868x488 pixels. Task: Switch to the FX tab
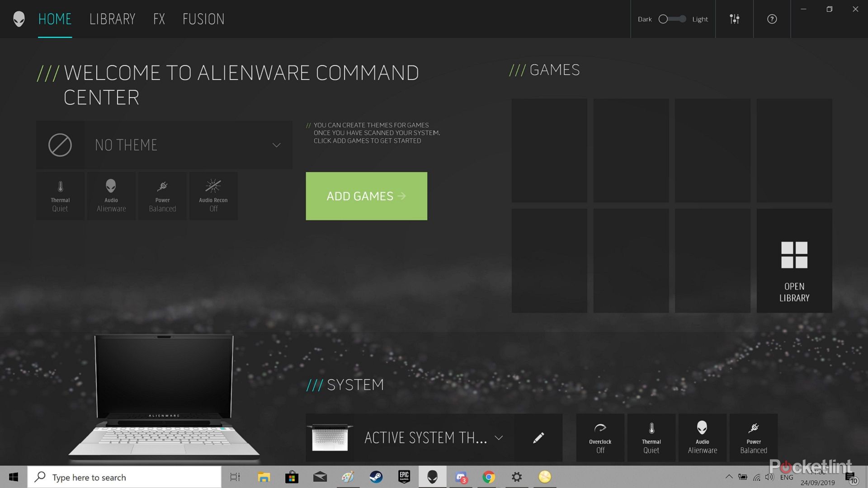159,19
